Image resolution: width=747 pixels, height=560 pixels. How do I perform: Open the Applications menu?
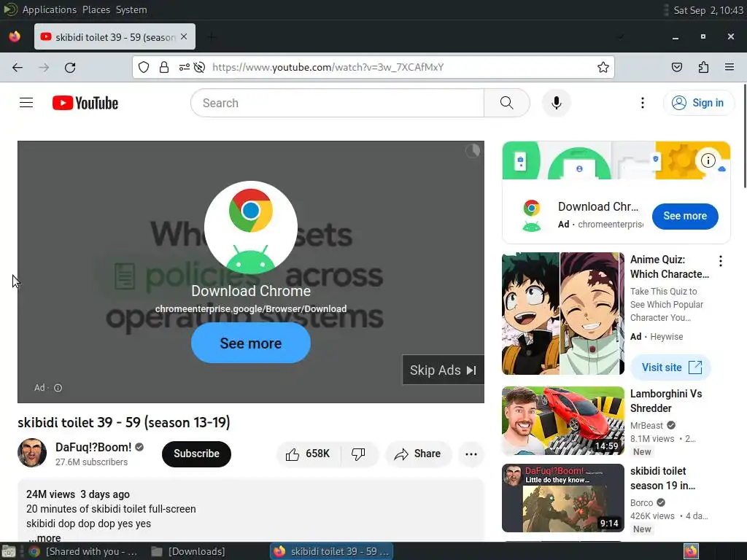pyautogui.click(x=49, y=9)
